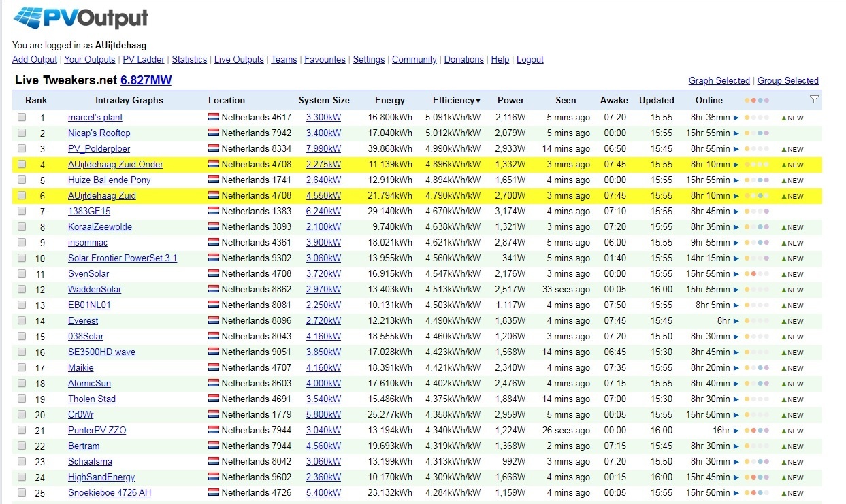Click the blue play arrow for 1383GE15
This screenshot has height=504, width=846.
736,212
